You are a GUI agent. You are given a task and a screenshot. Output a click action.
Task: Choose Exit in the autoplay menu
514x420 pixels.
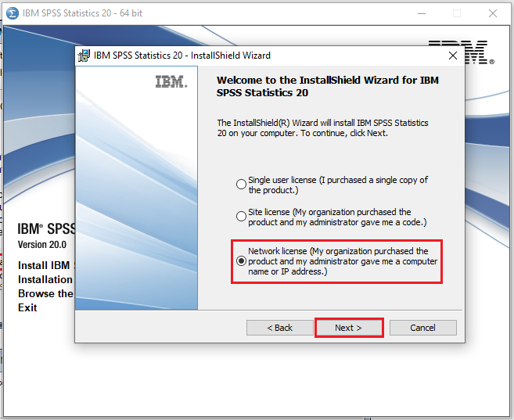click(x=27, y=307)
